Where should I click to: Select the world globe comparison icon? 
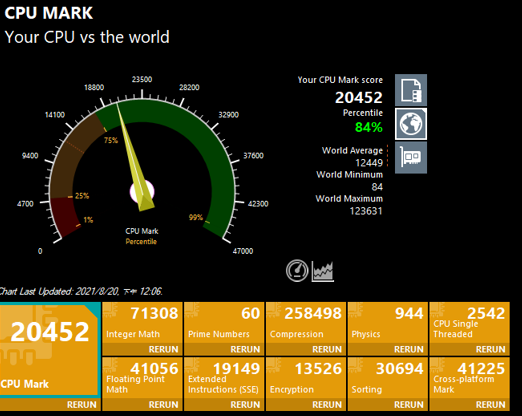click(x=411, y=124)
